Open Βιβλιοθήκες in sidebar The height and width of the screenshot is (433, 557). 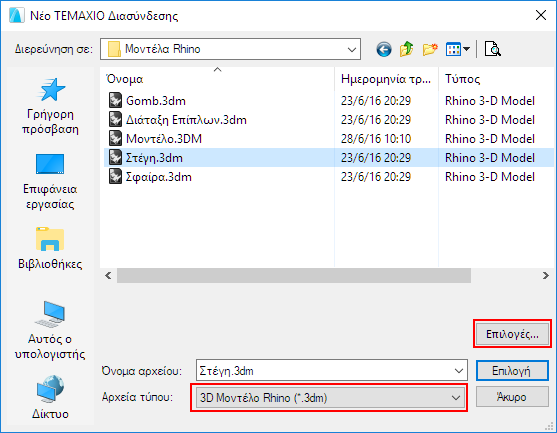[50, 248]
